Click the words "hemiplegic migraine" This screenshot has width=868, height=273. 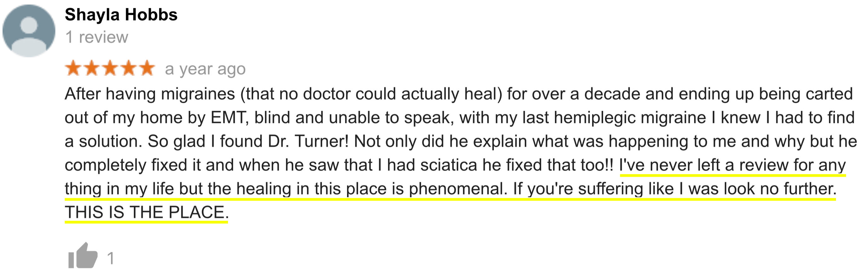[630, 118]
